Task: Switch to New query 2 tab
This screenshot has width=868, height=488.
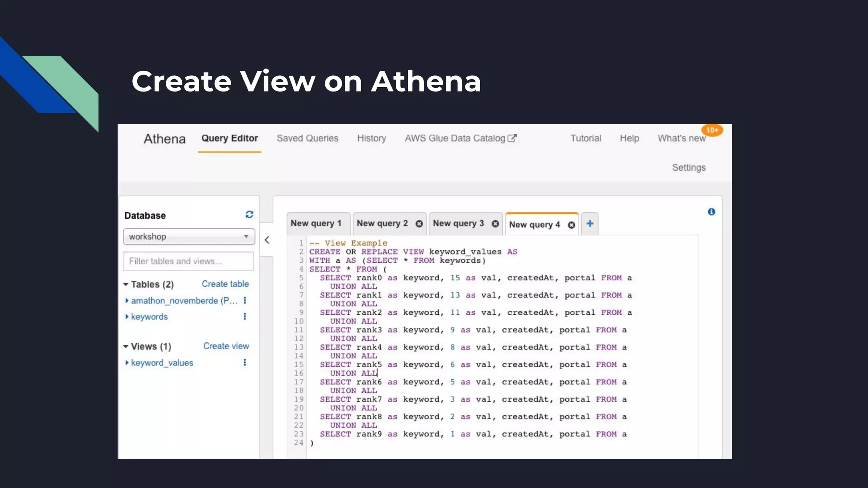Action: [x=382, y=224]
